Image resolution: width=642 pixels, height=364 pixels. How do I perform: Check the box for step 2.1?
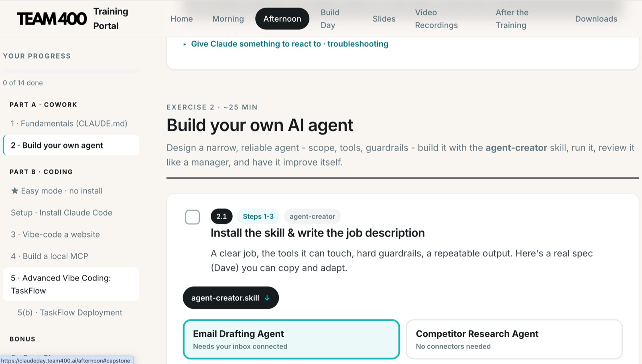[192, 217]
